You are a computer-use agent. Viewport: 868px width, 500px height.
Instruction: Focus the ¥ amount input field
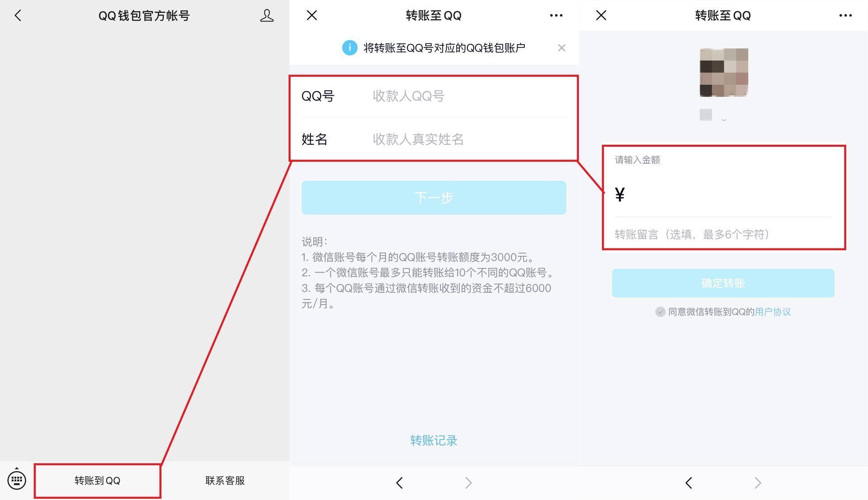(x=723, y=195)
